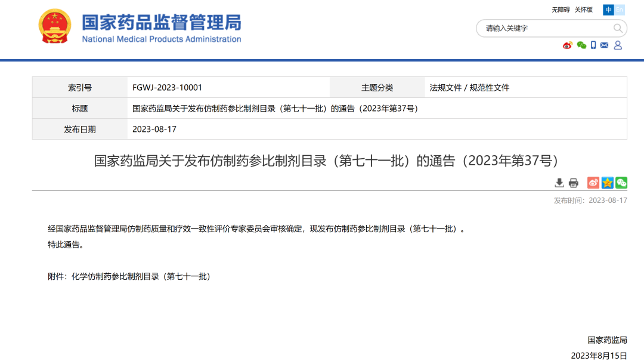Image resolution: width=644 pixels, height=364 pixels.
Task: Switch language to 中 Chinese
Action: pos(608,10)
